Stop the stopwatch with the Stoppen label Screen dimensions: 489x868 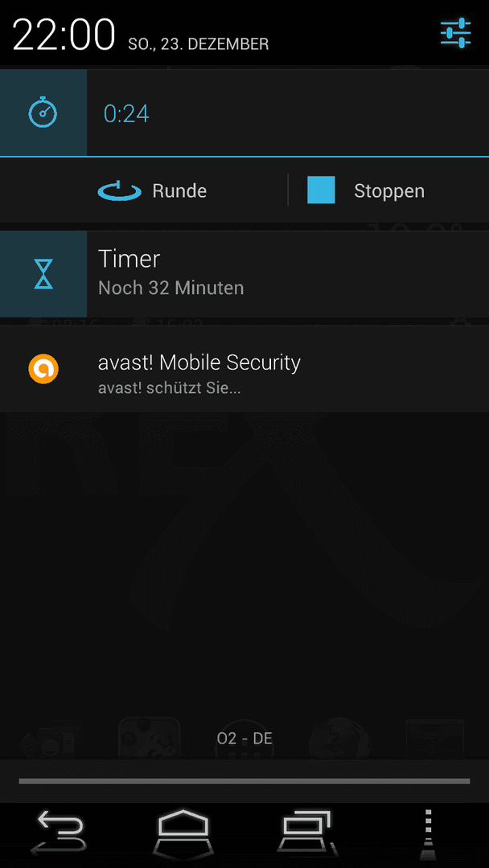point(389,191)
